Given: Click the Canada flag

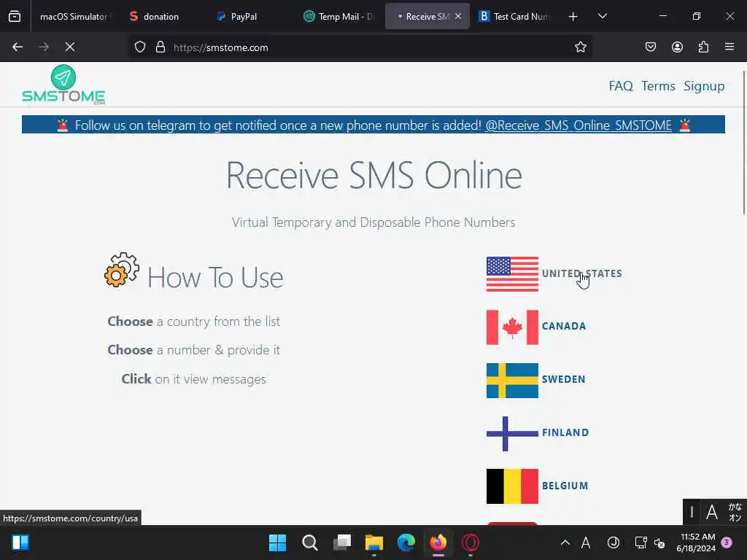Looking at the screenshot, I should coord(512,327).
